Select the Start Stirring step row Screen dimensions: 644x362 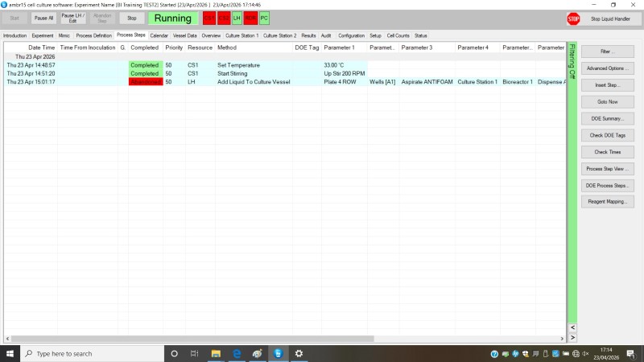(x=285, y=73)
